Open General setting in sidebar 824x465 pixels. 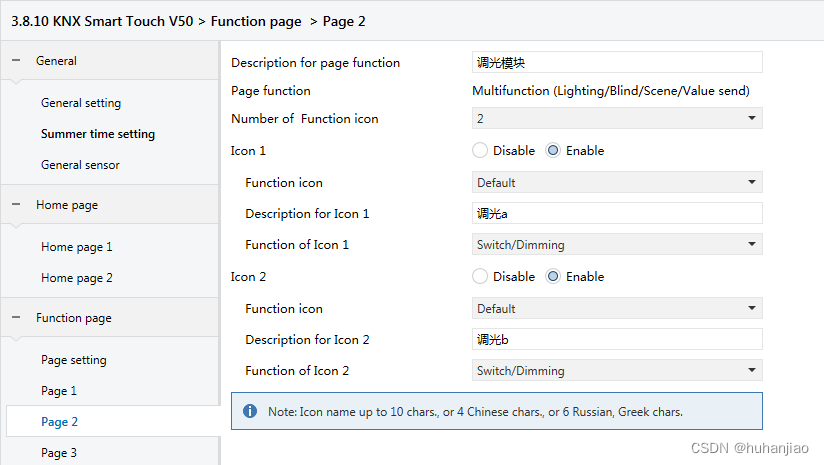coord(81,103)
